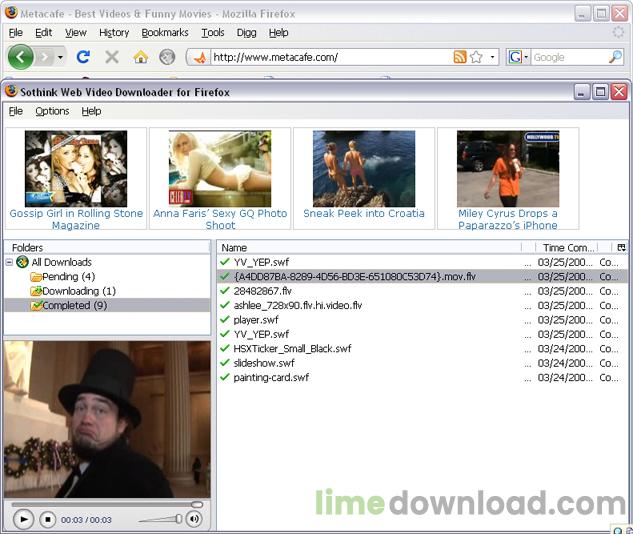Image resolution: width=633 pixels, height=534 pixels.
Task: Open Gossip Girl in Rolling Stone Magazine link
Action: coord(76,219)
